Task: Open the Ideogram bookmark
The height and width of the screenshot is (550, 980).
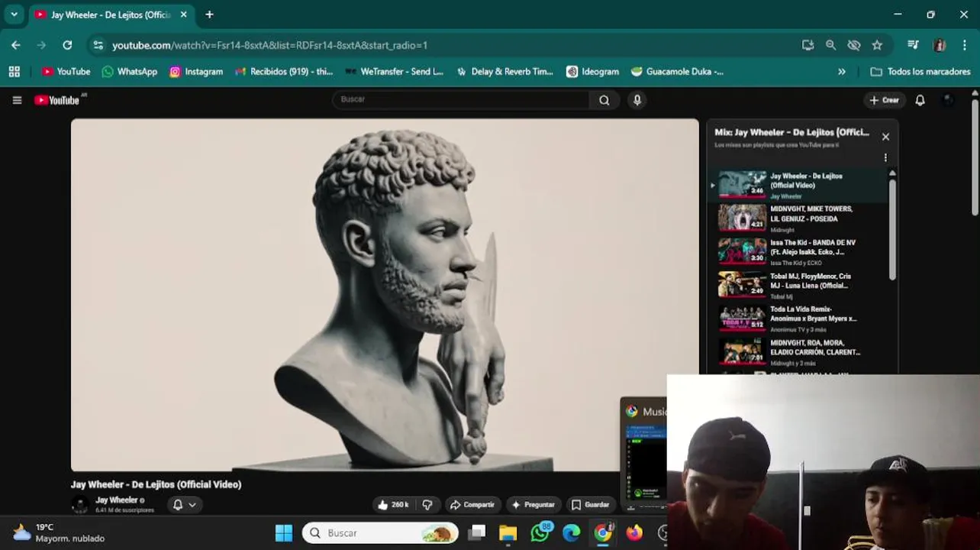Action: [x=592, y=71]
